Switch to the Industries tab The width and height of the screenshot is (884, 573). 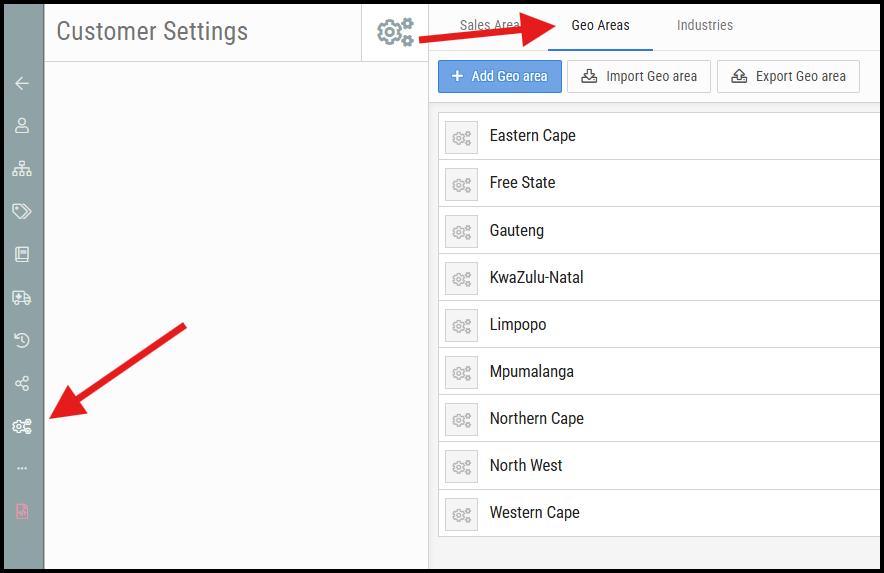pyautogui.click(x=705, y=25)
